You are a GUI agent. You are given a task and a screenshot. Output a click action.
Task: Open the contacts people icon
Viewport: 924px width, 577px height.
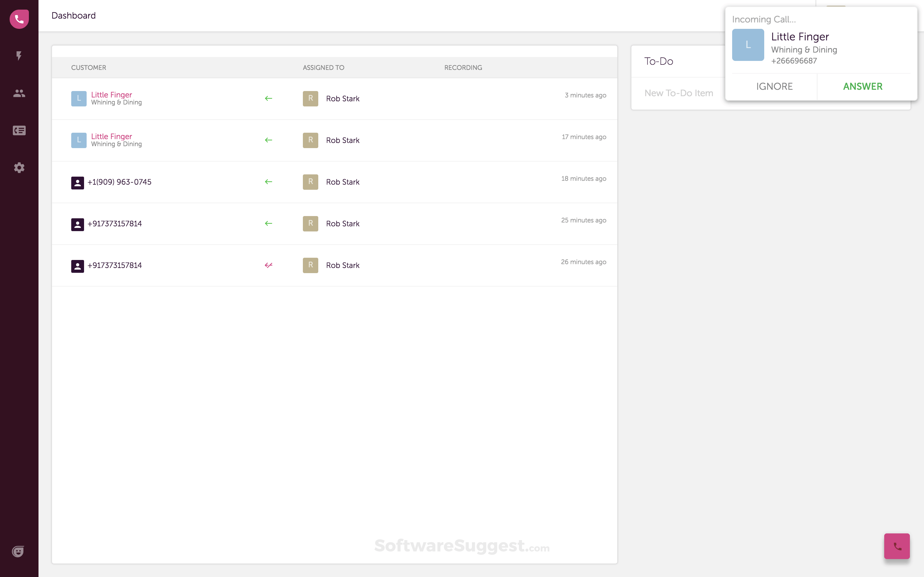(x=19, y=93)
